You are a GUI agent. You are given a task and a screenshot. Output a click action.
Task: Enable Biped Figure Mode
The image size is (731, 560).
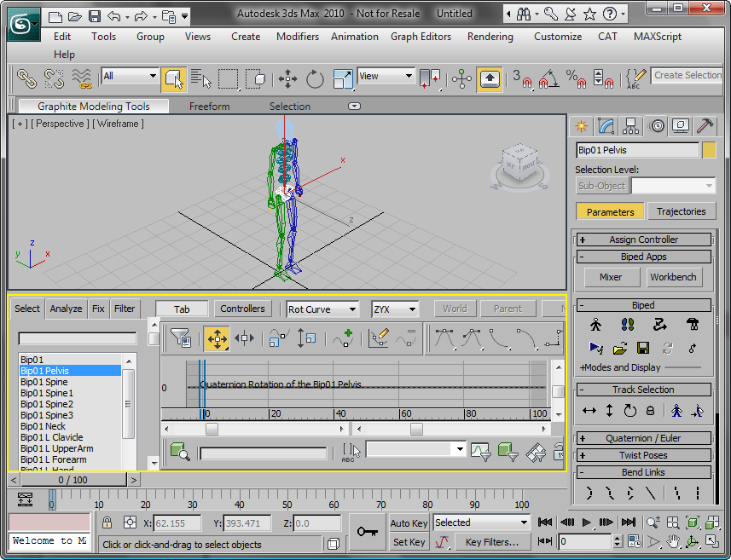coord(595,324)
